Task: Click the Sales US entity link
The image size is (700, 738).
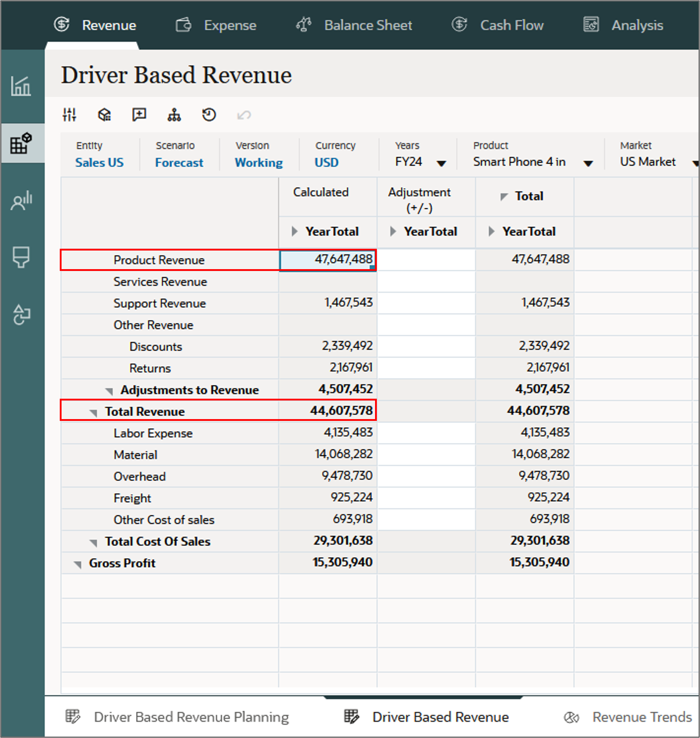Action: (x=99, y=163)
